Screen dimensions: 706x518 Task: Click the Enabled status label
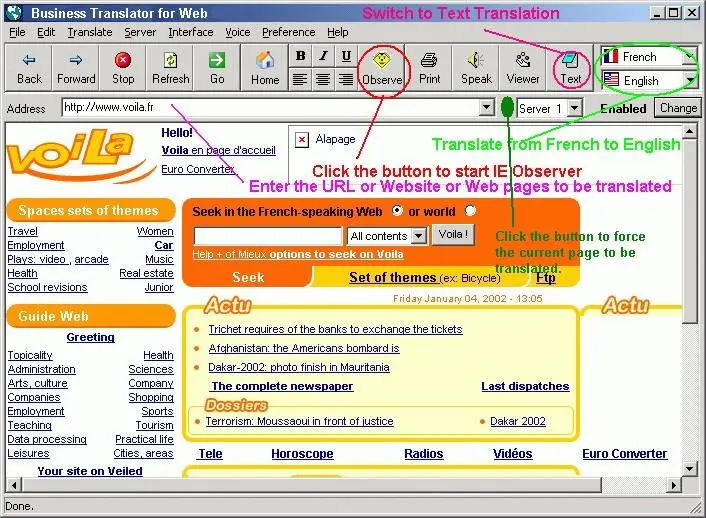pyautogui.click(x=623, y=109)
